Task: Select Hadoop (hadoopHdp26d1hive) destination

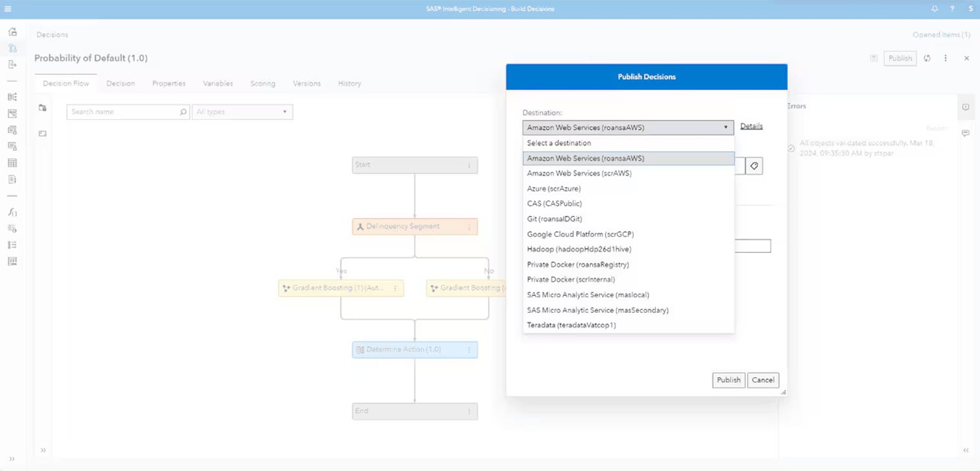Action: (x=628, y=249)
